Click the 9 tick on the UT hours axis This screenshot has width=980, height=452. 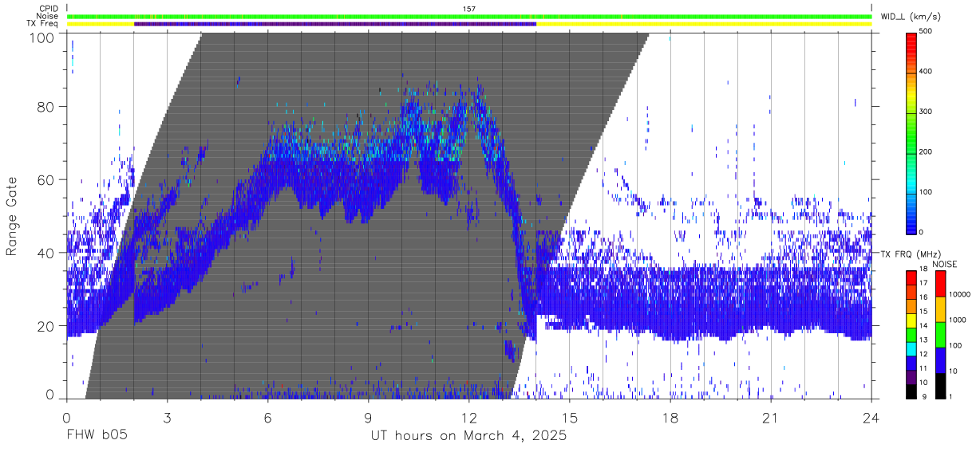click(x=368, y=419)
